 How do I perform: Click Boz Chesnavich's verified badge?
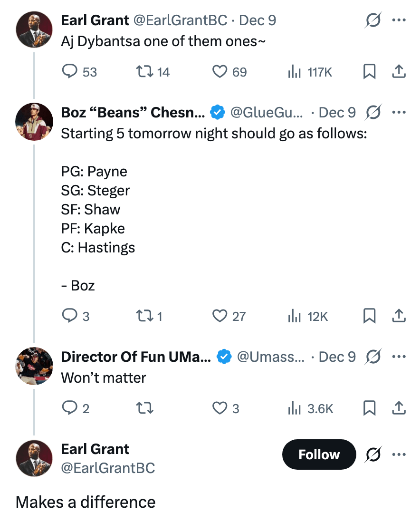pyautogui.click(x=217, y=112)
